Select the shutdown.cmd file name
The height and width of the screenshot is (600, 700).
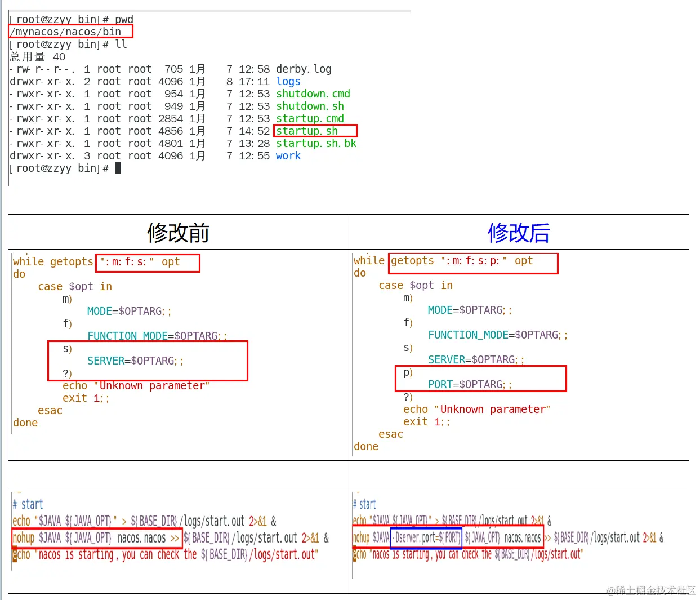pos(313,94)
